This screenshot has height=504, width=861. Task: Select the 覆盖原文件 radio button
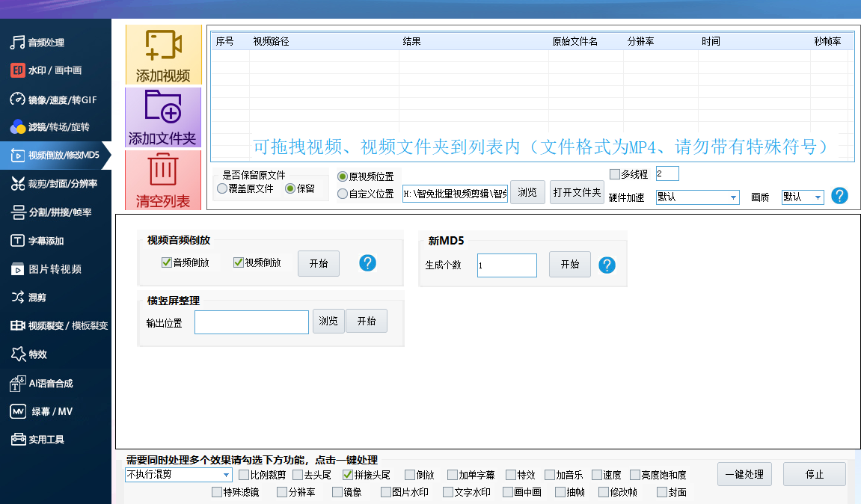(x=222, y=189)
